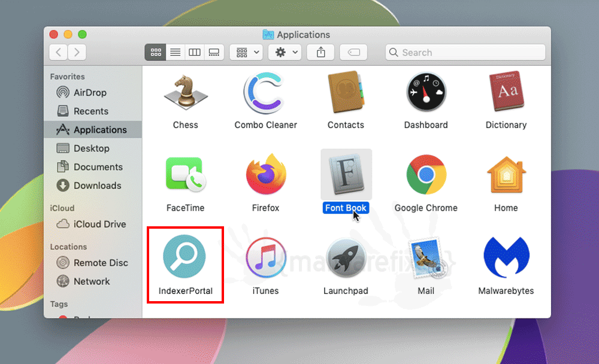Open the gear Action menu
Viewport: 599px width, 364px height.
click(285, 52)
